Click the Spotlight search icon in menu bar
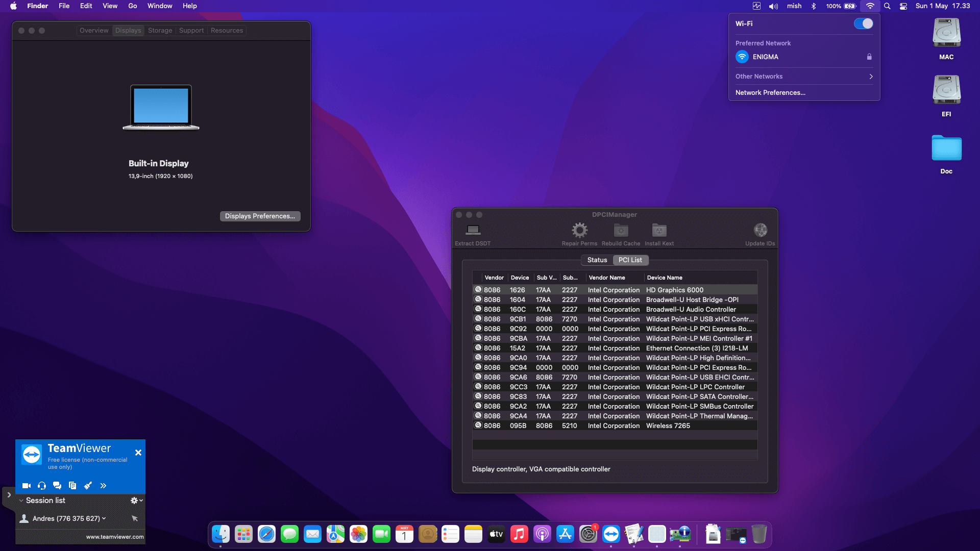This screenshot has width=980, height=551. pos(887,6)
